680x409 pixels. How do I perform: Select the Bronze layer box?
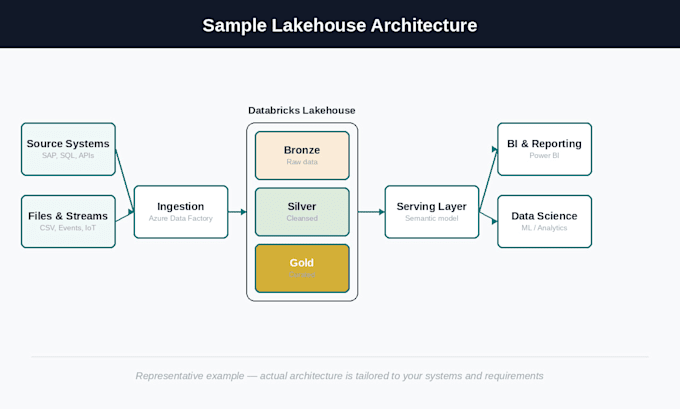(302, 156)
